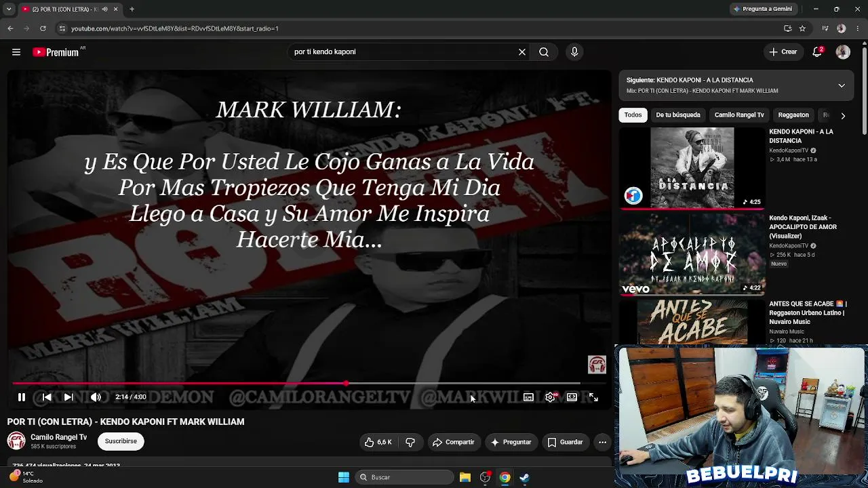This screenshot has width=868, height=488.
Task: Open Chrome media controls
Action: coord(825,28)
